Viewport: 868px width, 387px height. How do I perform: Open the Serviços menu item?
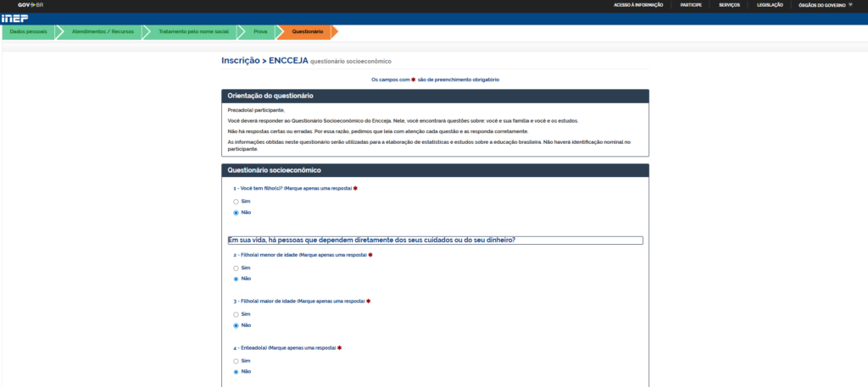[729, 5]
